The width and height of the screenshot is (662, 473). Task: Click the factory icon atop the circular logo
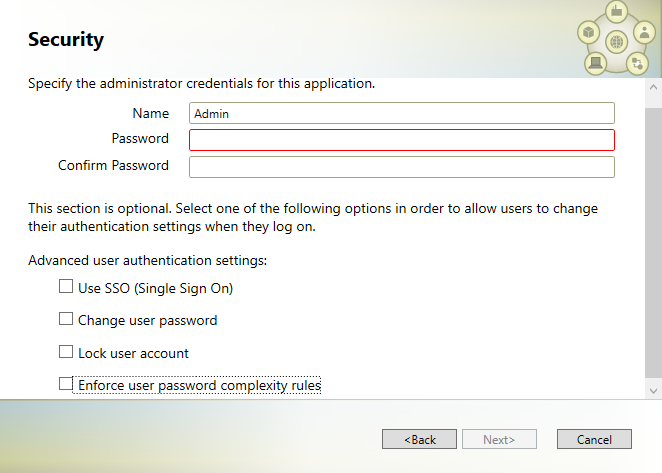[617, 11]
